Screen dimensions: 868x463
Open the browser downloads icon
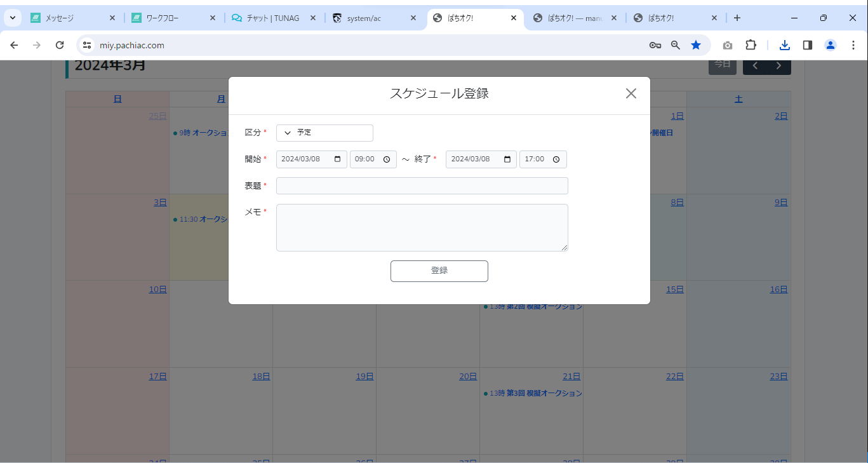(785, 45)
